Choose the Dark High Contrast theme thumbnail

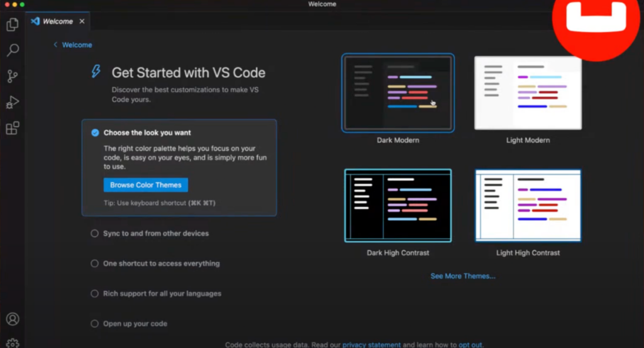click(x=397, y=205)
